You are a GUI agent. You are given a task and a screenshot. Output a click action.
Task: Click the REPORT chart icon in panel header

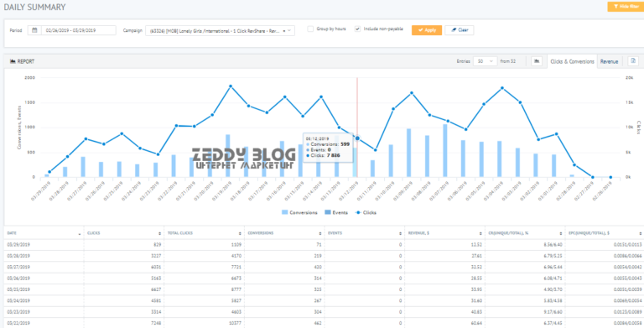pyautogui.click(x=13, y=61)
